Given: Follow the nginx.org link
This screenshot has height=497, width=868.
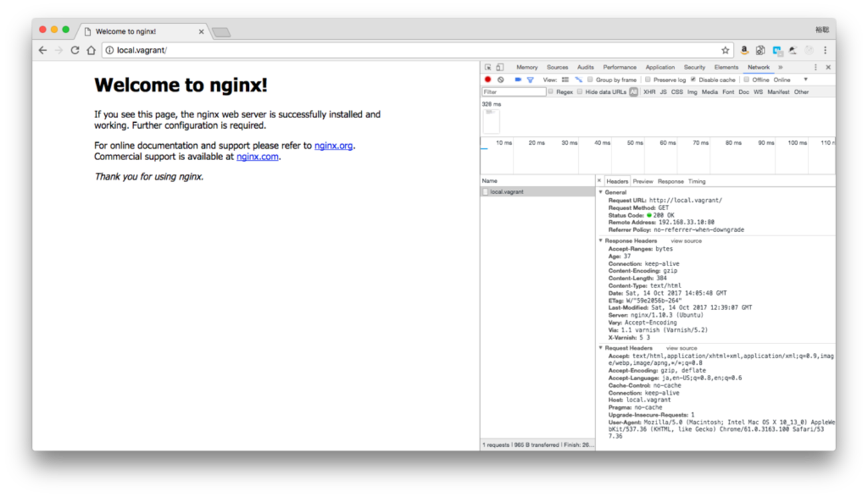Looking at the screenshot, I should 333,145.
